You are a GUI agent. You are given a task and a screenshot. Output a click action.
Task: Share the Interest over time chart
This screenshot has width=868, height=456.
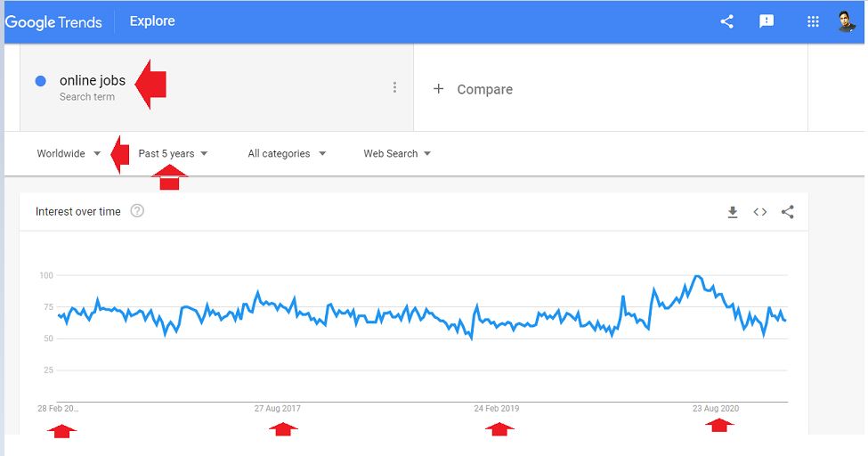click(787, 212)
